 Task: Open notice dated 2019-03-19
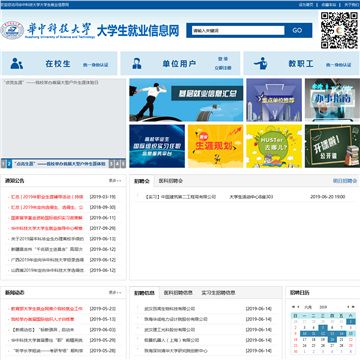click(x=47, y=197)
